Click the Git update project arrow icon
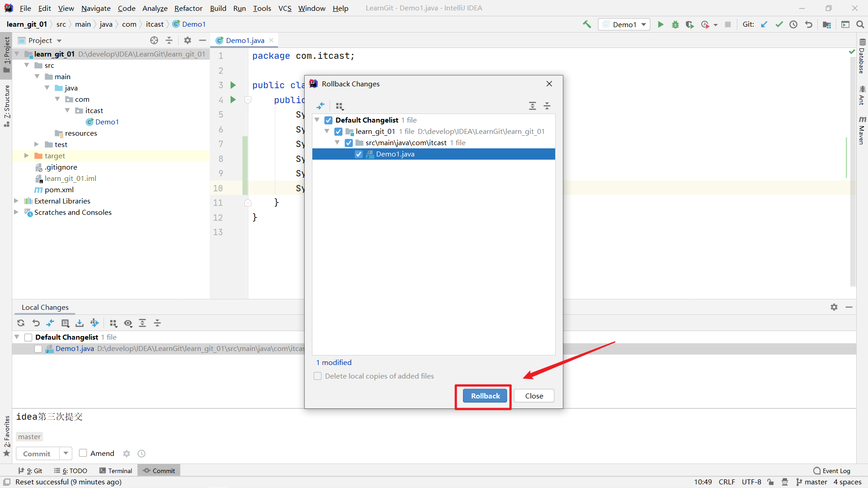Image resolution: width=868 pixels, height=488 pixels. click(x=764, y=24)
